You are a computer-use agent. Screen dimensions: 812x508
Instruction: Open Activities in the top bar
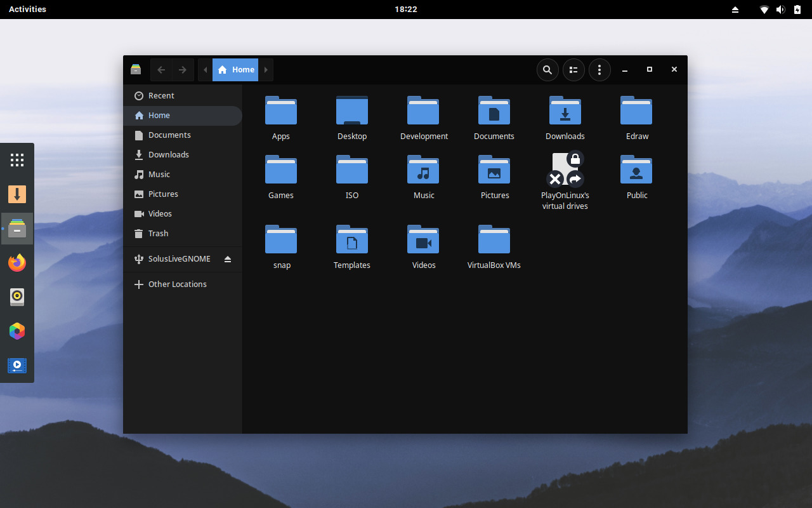[27, 9]
